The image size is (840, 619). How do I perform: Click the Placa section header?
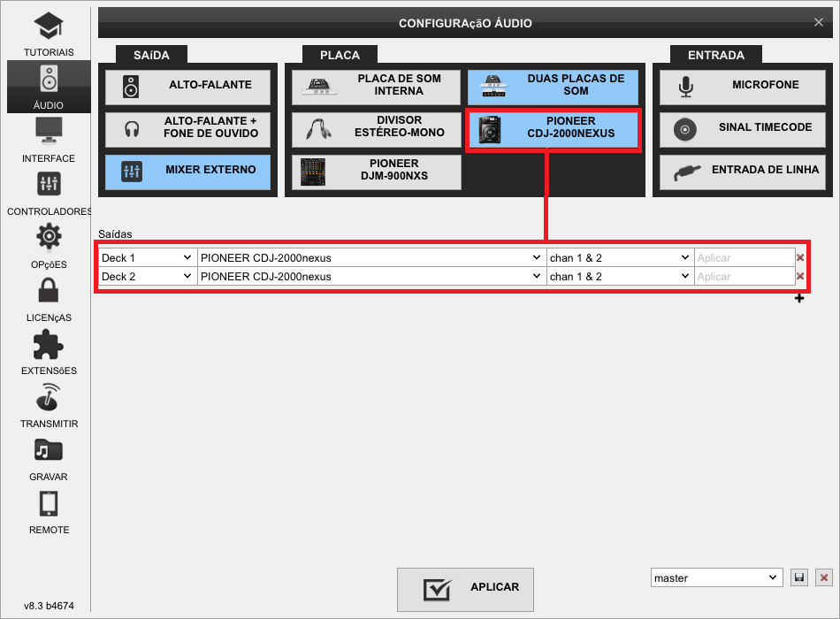pos(340,55)
